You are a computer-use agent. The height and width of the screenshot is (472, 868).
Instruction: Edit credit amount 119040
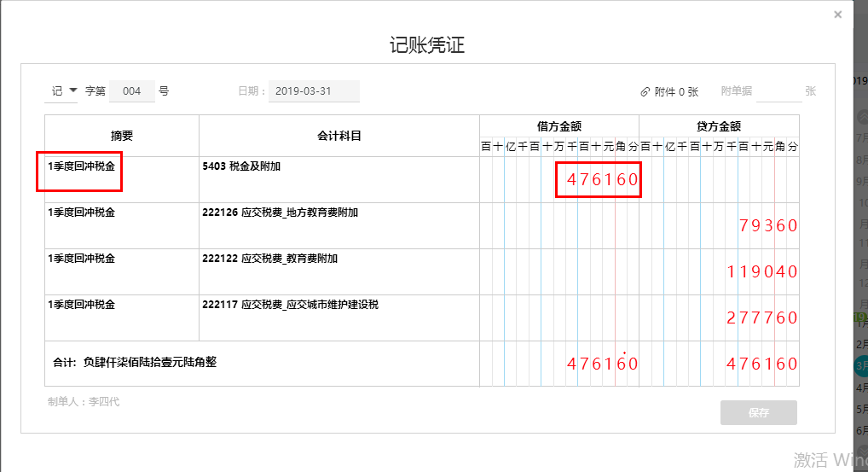point(719,271)
